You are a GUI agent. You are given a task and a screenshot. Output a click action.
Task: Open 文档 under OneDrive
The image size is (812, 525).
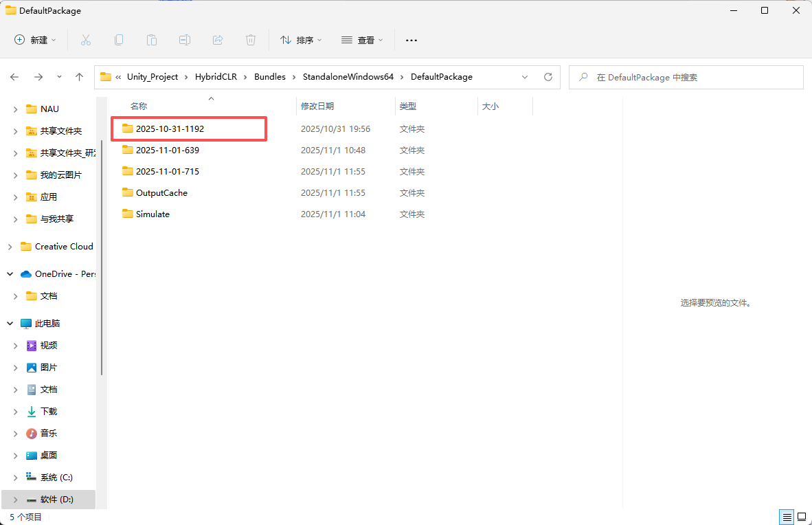[x=49, y=296]
